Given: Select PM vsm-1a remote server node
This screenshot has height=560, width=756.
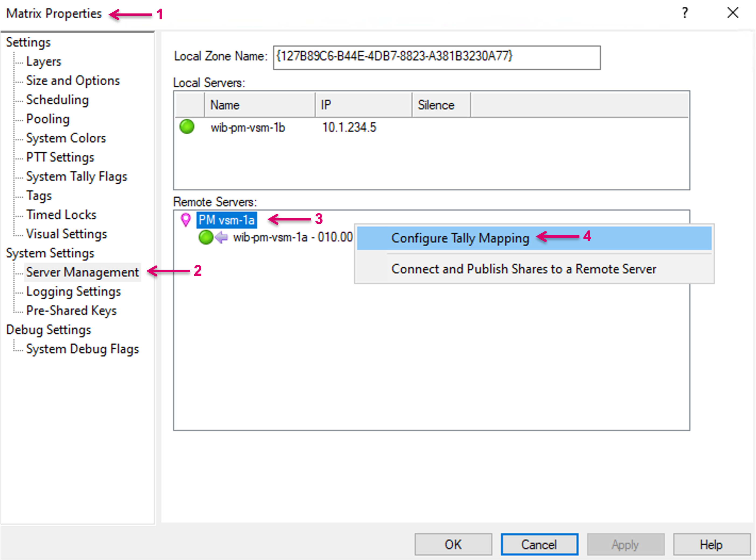Looking at the screenshot, I should 226,220.
